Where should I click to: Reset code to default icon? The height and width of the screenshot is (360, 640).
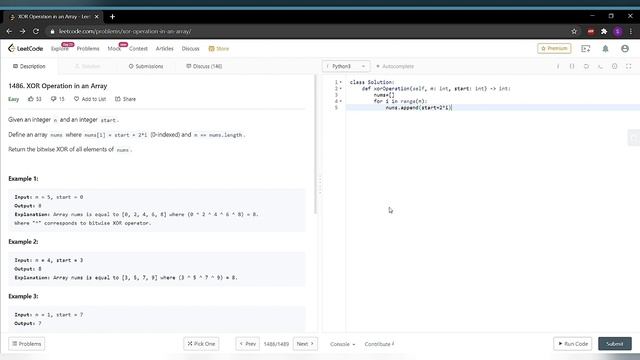point(586,66)
